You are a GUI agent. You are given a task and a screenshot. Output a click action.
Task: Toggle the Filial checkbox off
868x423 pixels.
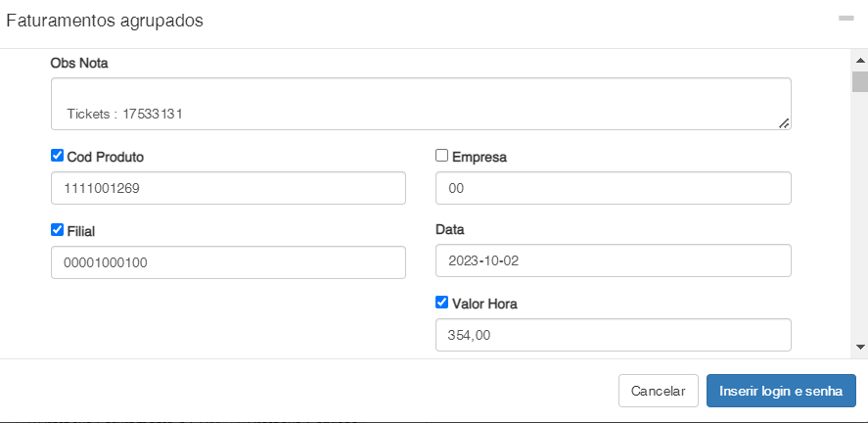point(58,229)
